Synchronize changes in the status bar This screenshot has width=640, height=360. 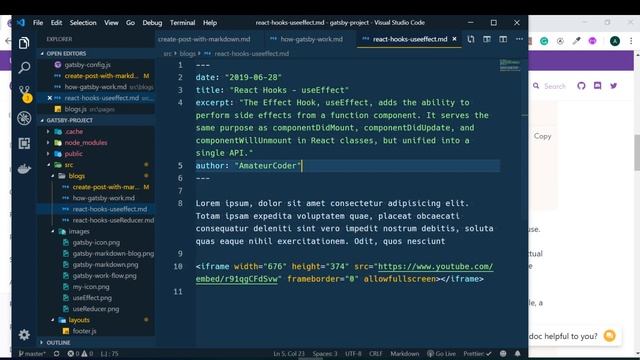click(x=56, y=353)
